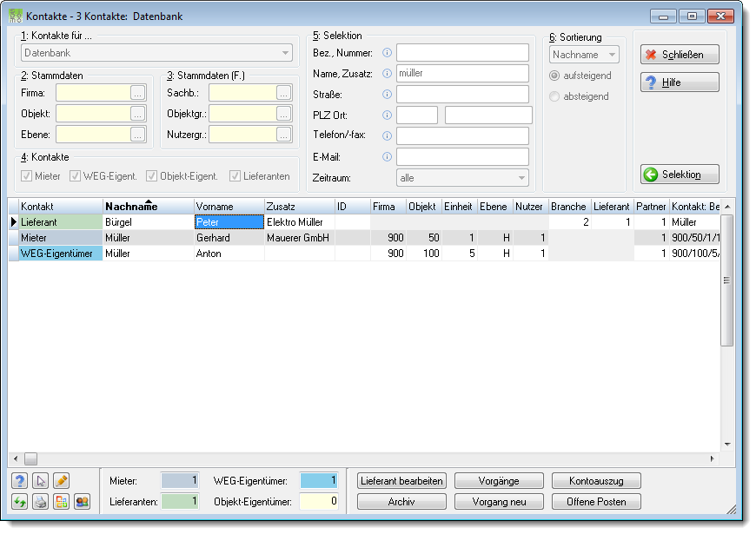
Task: Click the printer icon
Action: (41, 502)
